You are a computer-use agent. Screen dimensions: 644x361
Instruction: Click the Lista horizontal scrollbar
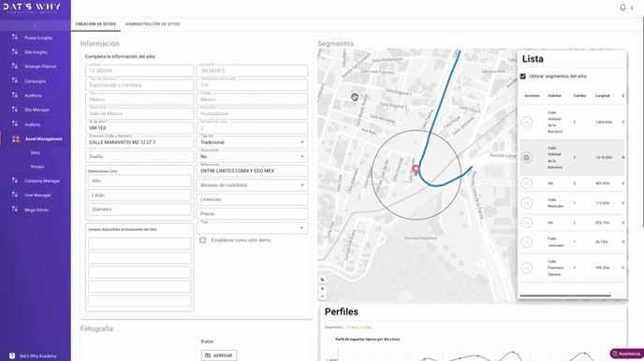point(565,296)
